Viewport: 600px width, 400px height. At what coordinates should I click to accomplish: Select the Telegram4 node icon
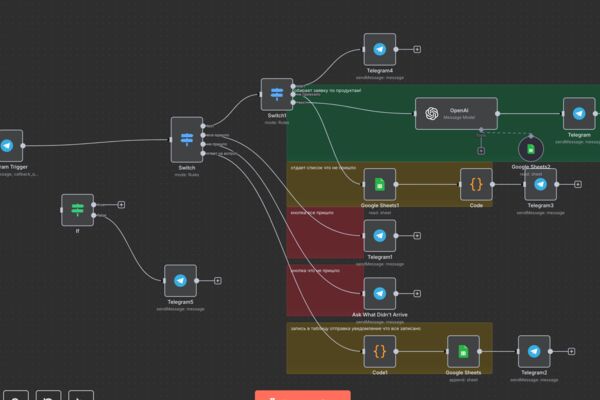380,49
